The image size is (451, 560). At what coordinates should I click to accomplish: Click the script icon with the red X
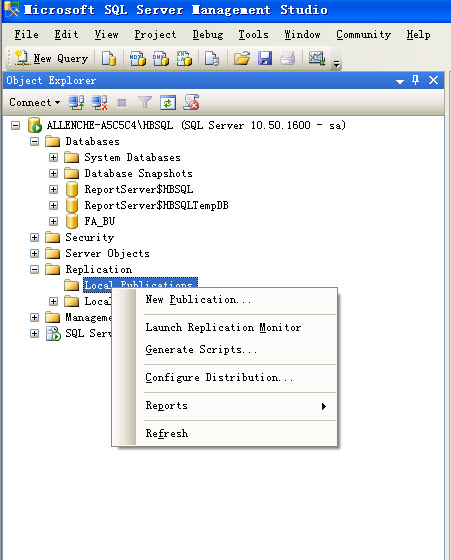coord(191,102)
